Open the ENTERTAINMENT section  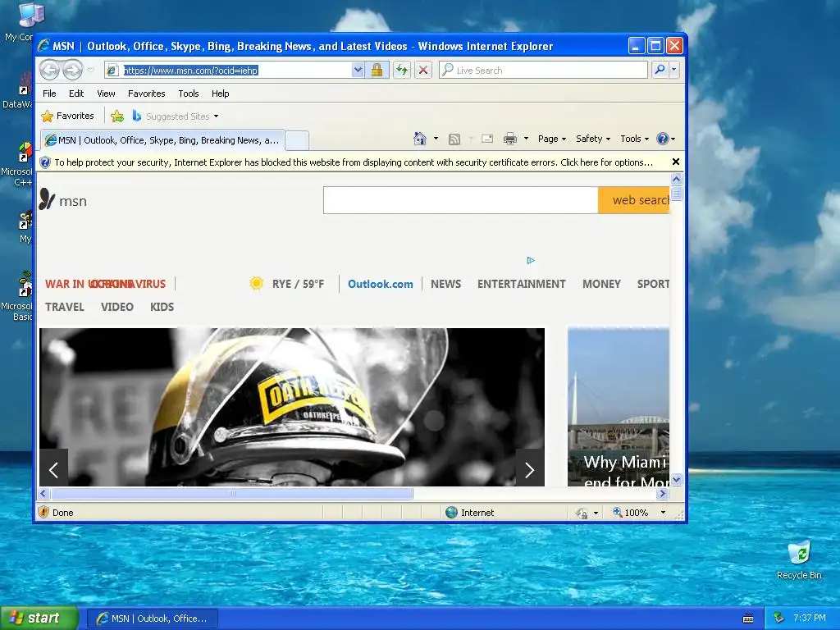coord(521,284)
